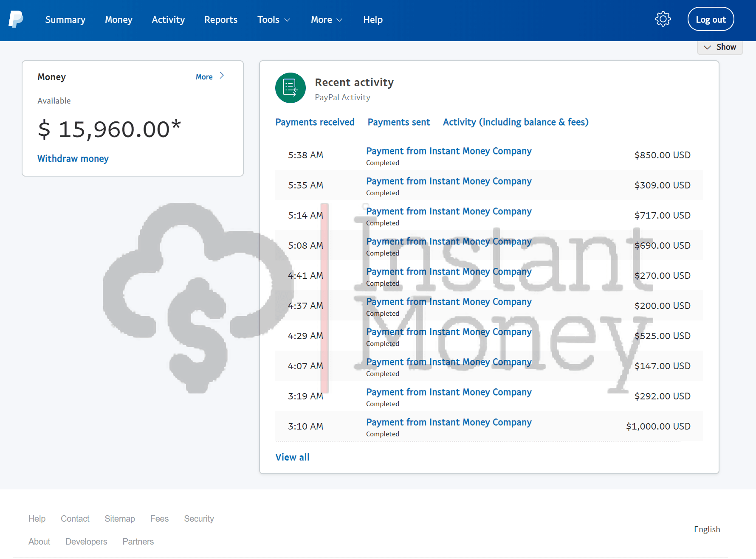756x559 pixels.
Task: Open the 5:35 AM payment from Instant Money Company
Action: point(449,181)
